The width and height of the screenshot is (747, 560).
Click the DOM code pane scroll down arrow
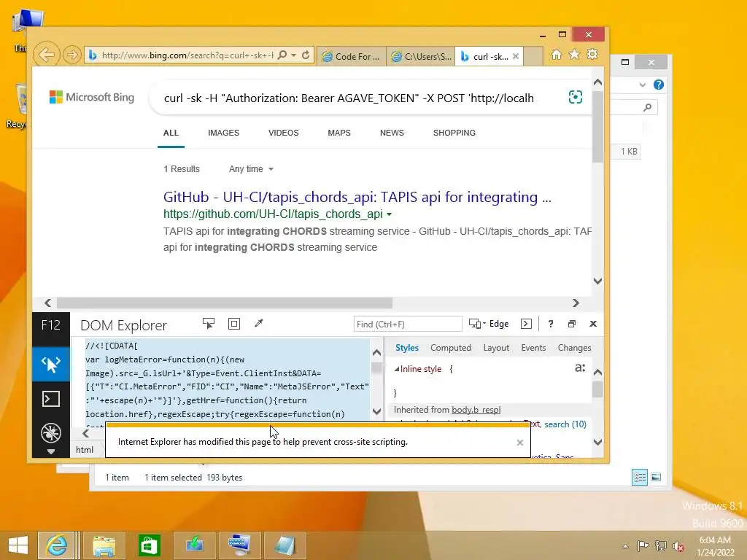pos(376,411)
